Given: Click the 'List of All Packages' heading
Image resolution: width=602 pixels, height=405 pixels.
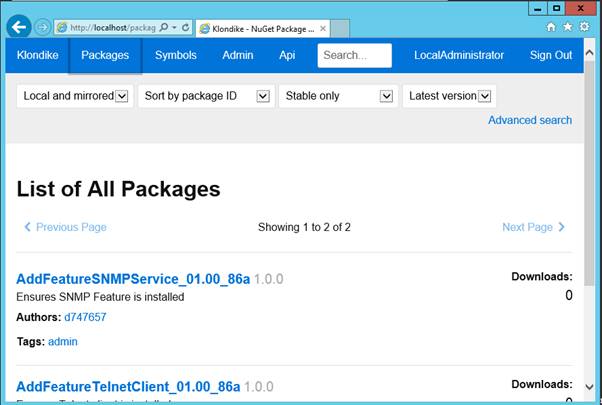Looking at the screenshot, I should tap(118, 189).
